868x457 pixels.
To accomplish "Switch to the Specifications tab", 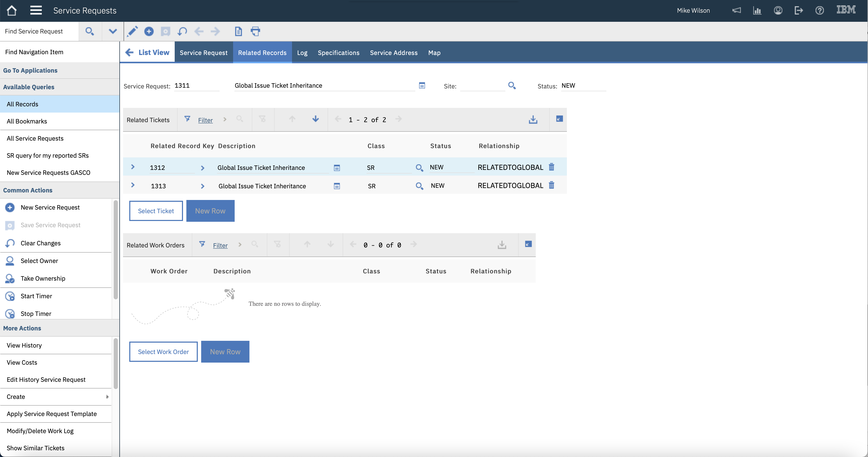I will click(x=338, y=53).
